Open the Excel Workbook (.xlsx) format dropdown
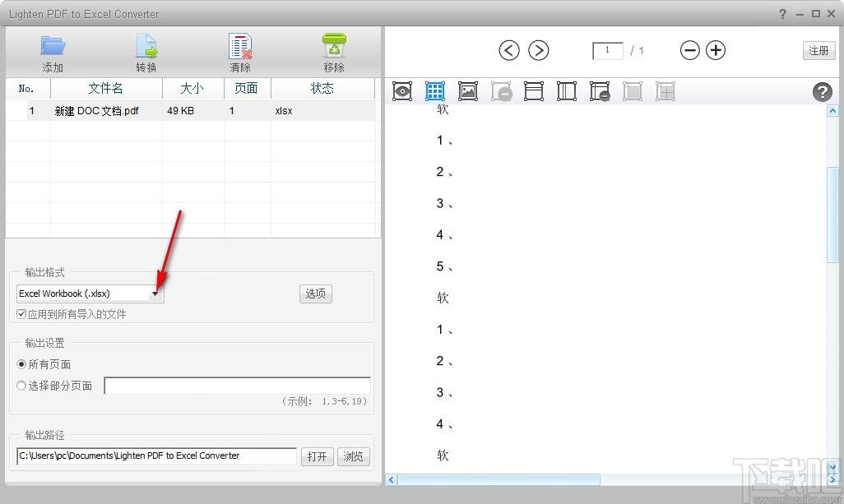This screenshot has width=844, height=504. [x=90, y=294]
